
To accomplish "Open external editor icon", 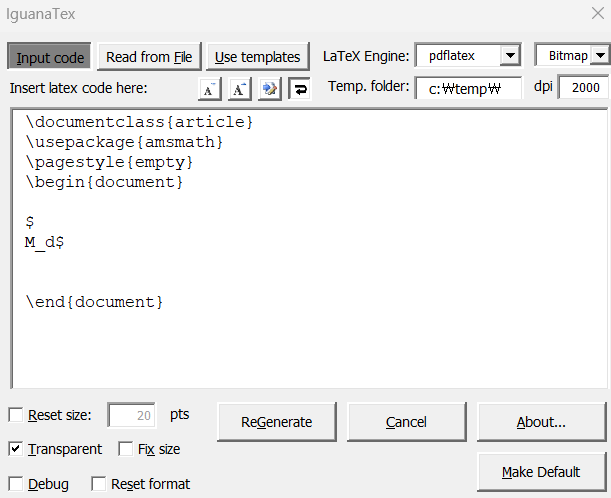I will click(x=270, y=89).
